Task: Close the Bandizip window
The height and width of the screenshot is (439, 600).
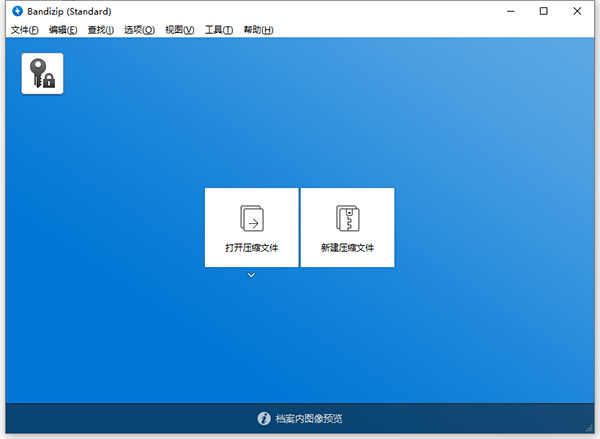Action: click(577, 11)
